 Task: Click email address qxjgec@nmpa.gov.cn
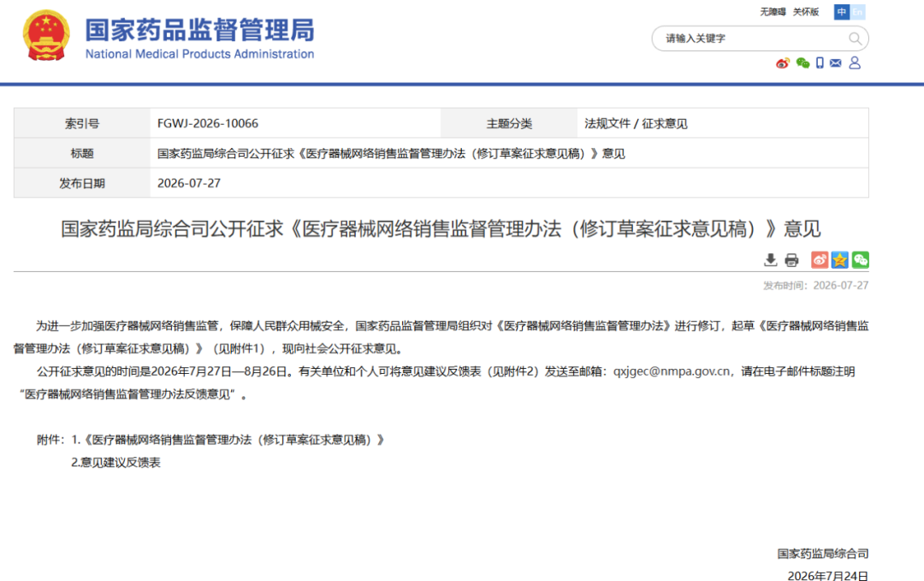(x=672, y=371)
